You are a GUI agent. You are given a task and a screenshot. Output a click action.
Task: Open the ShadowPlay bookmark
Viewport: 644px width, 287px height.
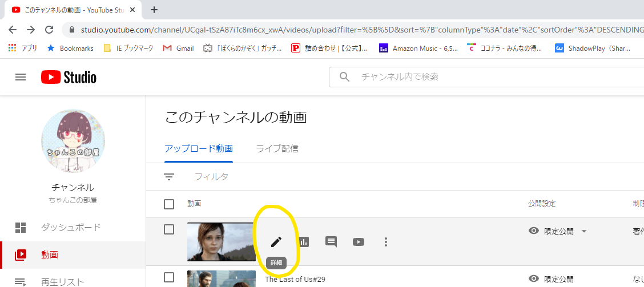point(592,48)
